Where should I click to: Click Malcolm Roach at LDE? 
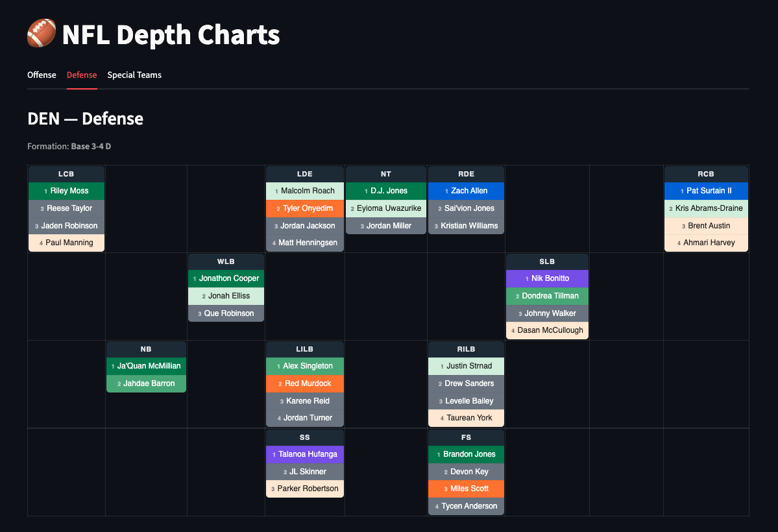305,191
